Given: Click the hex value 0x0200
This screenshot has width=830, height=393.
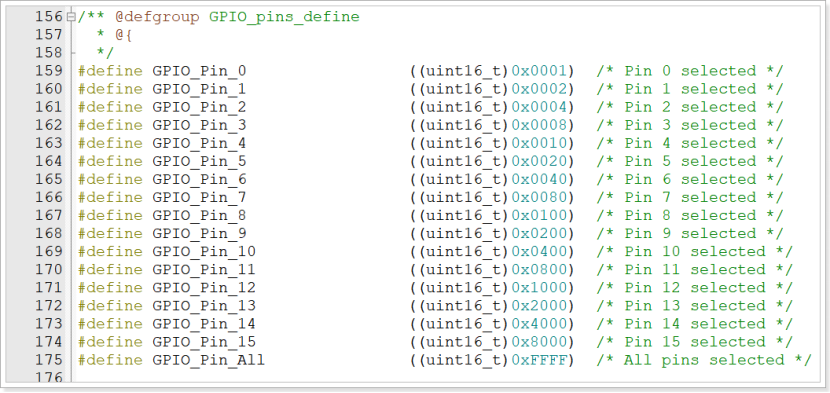Looking at the screenshot, I should click(x=539, y=234).
